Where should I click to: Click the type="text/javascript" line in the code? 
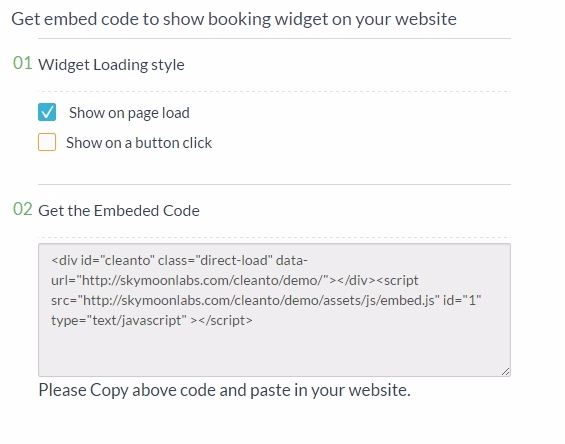152,320
